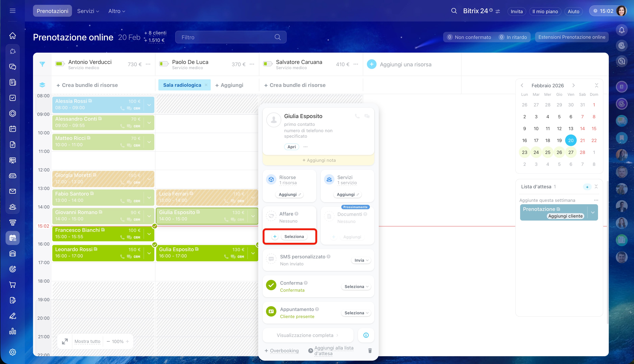This screenshot has width=634, height=364.
Task: Toggle Paolo De Luca's availability switch
Action: pyautogui.click(x=164, y=64)
